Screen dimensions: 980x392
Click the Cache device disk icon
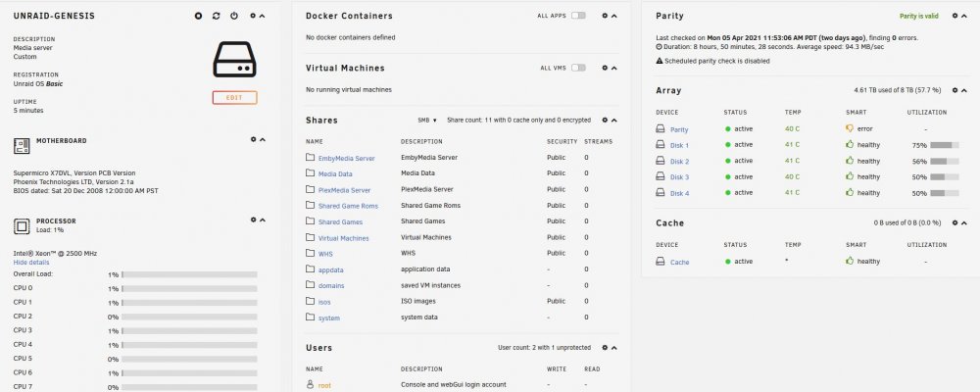tap(660, 262)
